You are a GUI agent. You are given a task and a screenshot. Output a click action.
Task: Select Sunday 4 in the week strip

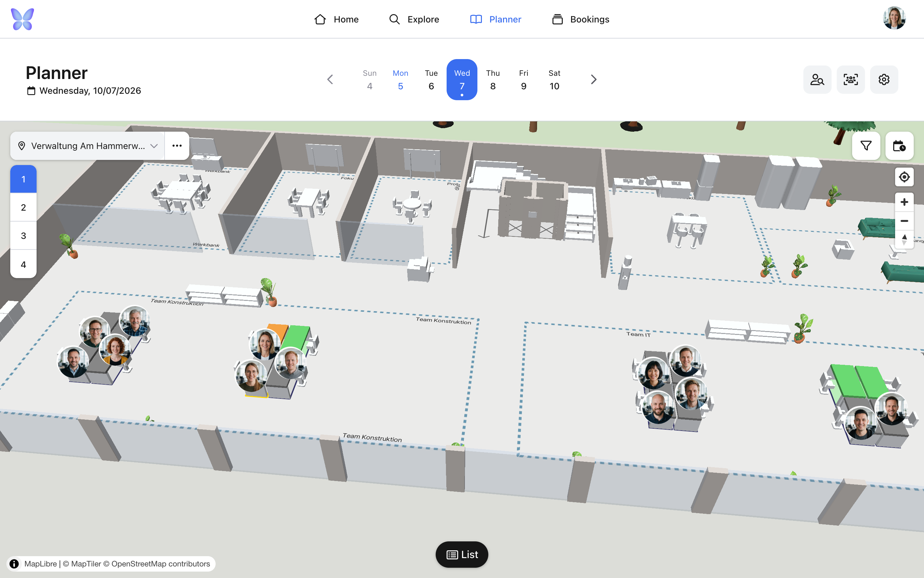click(x=370, y=80)
